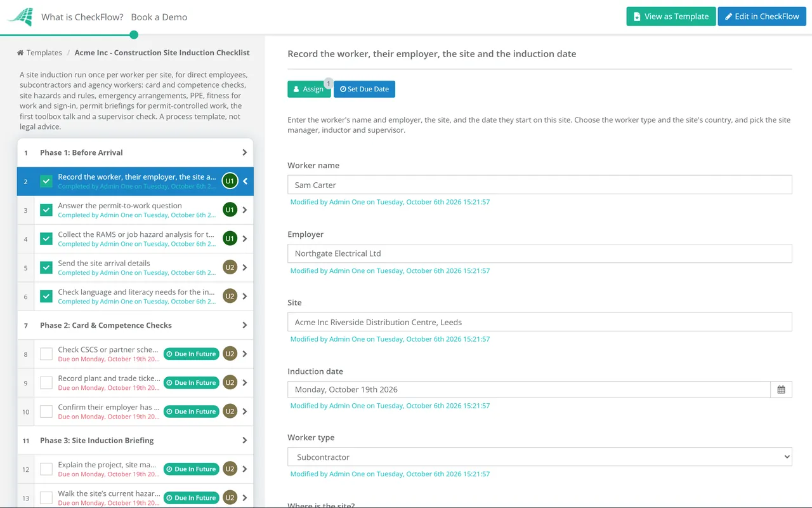
Task: Select task titled Answer the permit-to-work question
Action: [x=120, y=206]
